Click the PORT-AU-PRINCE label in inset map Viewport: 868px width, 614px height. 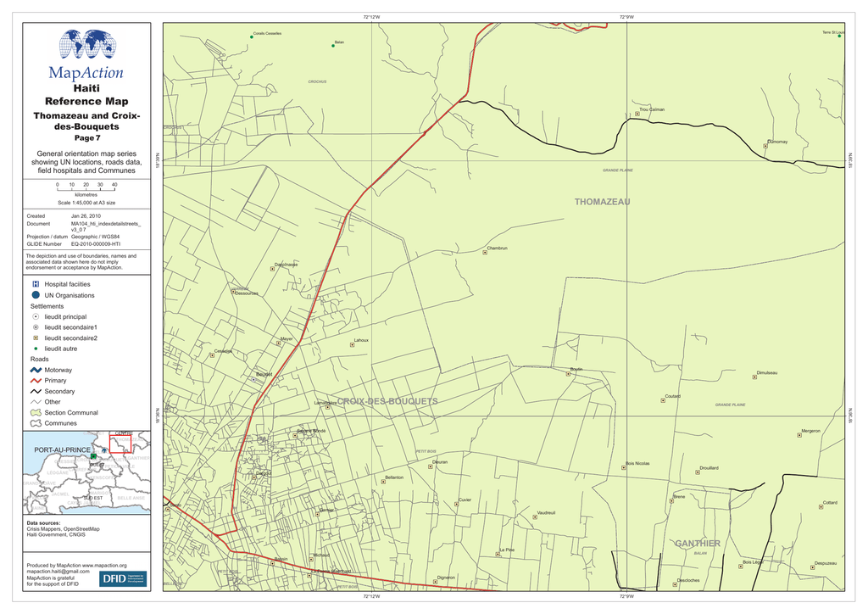pyautogui.click(x=63, y=450)
